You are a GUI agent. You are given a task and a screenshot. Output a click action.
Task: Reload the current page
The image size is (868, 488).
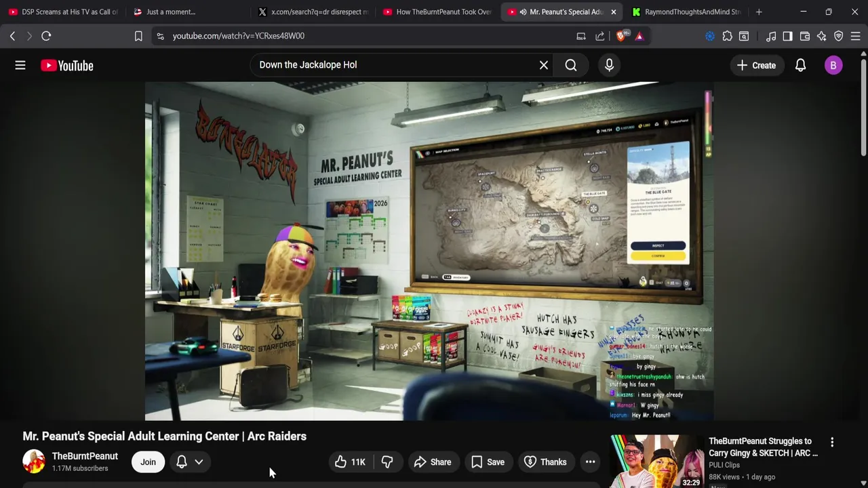click(46, 36)
